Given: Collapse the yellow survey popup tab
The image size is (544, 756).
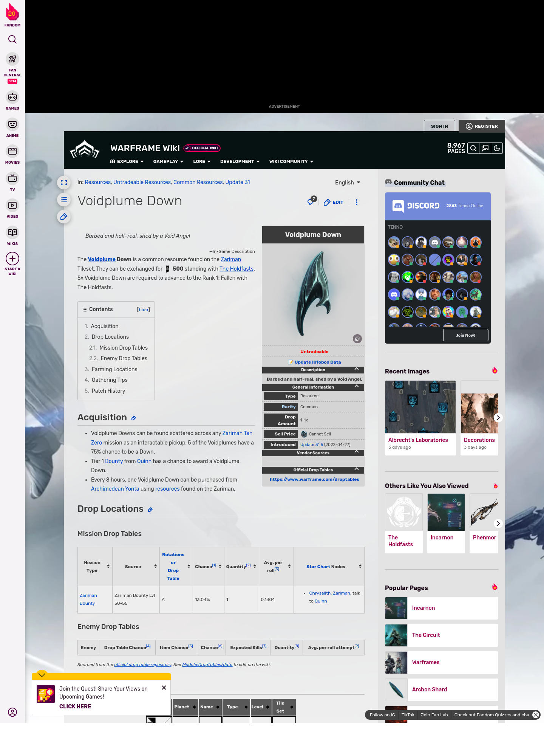Looking at the screenshot, I should (42, 675).
